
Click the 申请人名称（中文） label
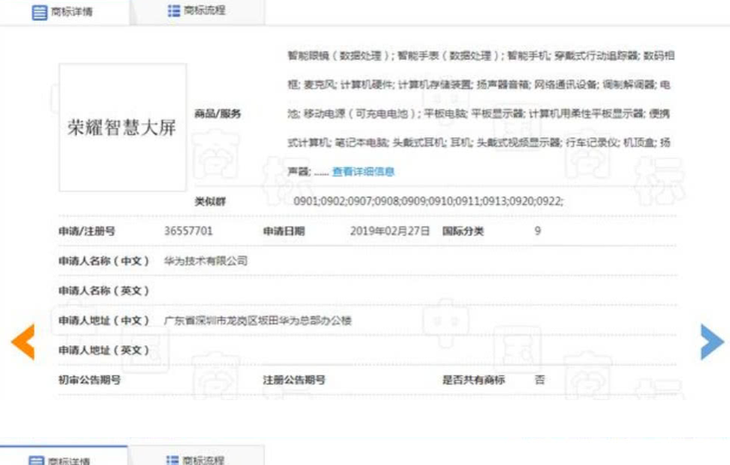(x=104, y=261)
